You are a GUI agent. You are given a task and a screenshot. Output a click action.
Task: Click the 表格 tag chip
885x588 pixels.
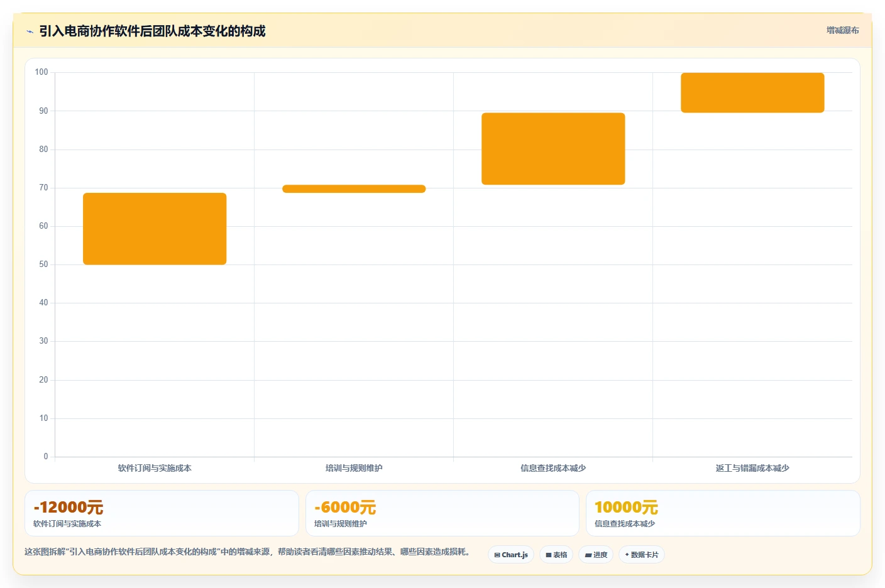click(x=556, y=555)
